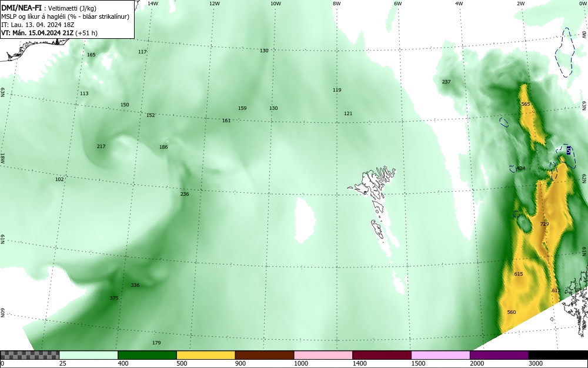Click the title line 'DMI/NEA-FI : Veltimætti (J/kg)'
This screenshot has width=588, height=368.
click(x=49, y=8)
